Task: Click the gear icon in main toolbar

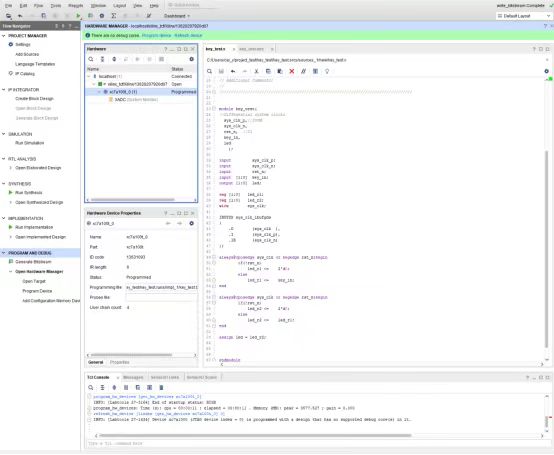Action: [x=102, y=16]
